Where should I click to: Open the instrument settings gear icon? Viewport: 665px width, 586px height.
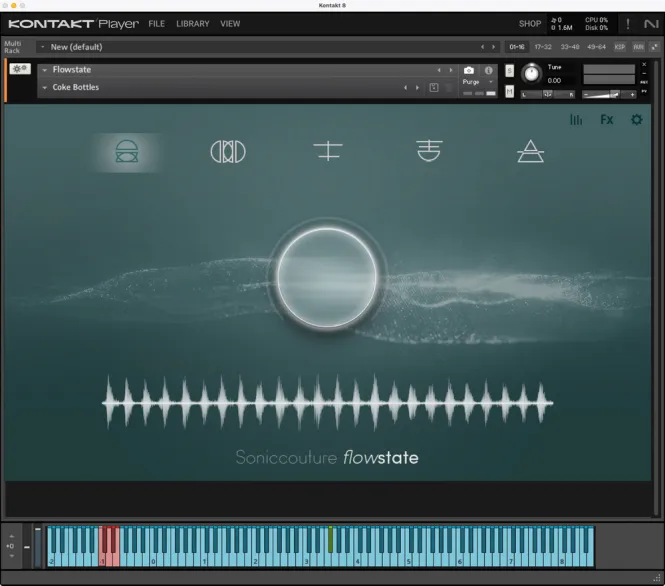(637, 120)
